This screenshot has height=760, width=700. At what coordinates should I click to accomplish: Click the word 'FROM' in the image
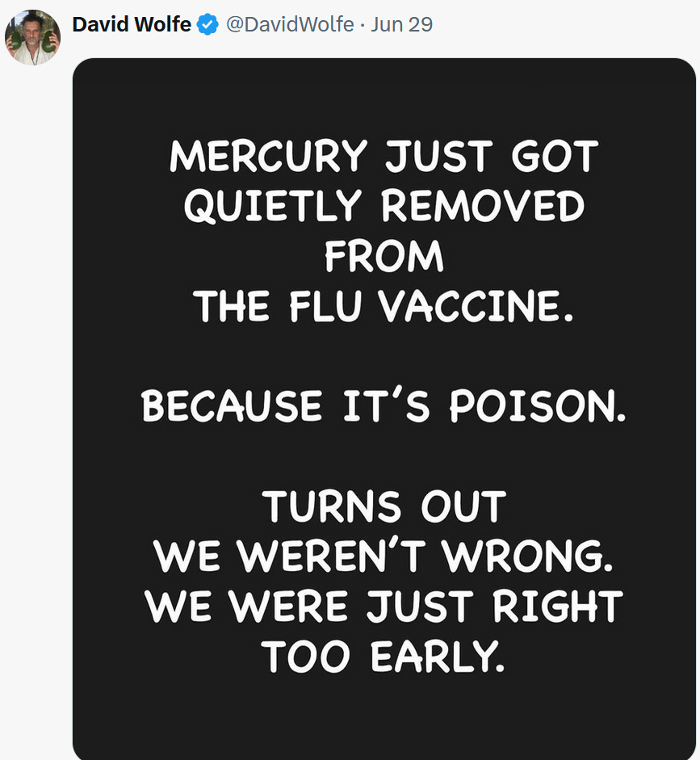[x=384, y=256]
